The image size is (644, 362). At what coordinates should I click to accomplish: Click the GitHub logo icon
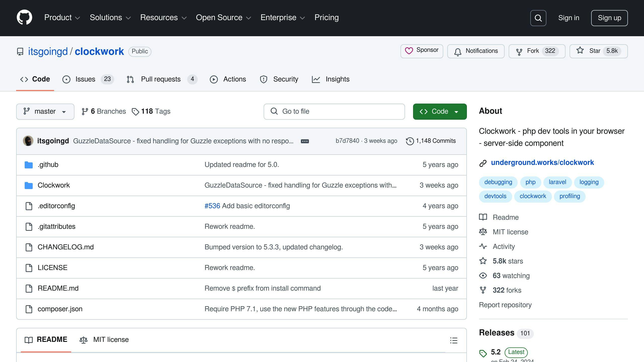point(24,18)
